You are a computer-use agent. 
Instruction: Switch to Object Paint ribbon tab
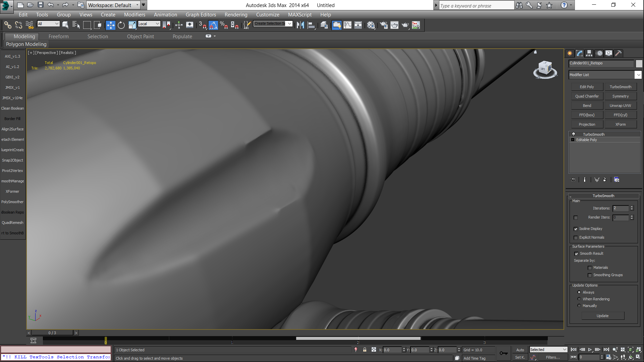tap(140, 37)
